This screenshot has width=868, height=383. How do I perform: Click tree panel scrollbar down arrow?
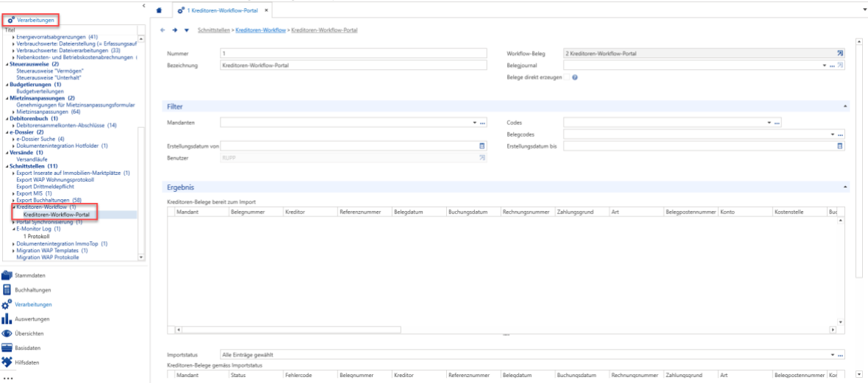[140, 257]
